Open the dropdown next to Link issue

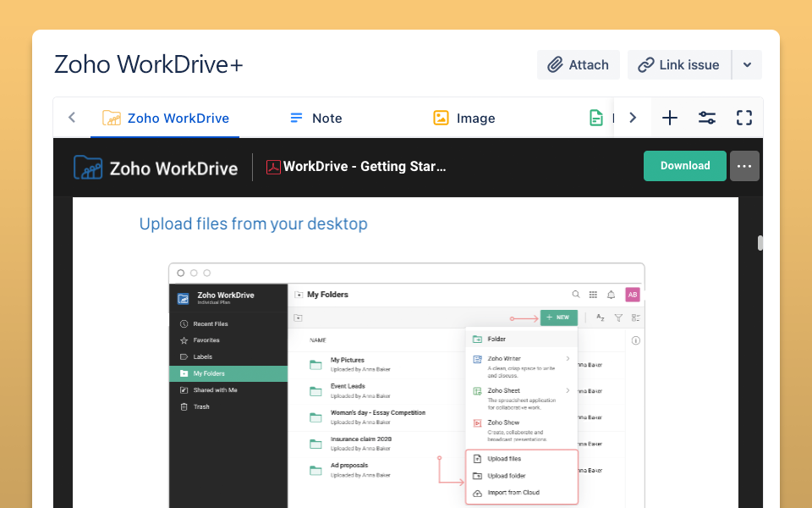click(x=747, y=65)
